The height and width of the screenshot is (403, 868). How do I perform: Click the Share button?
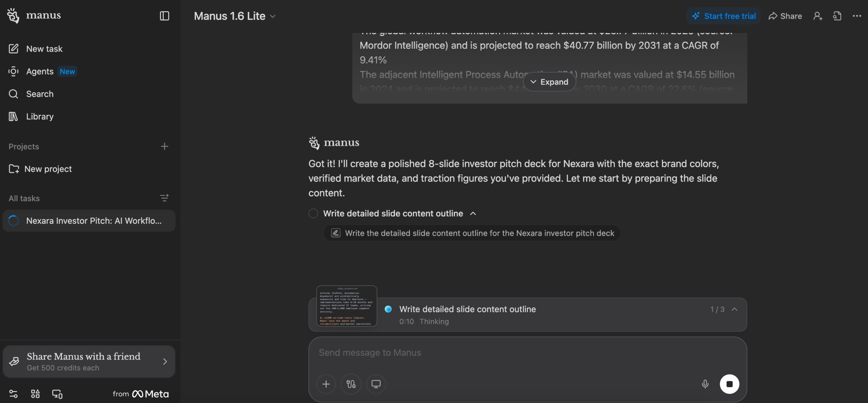click(785, 16)
